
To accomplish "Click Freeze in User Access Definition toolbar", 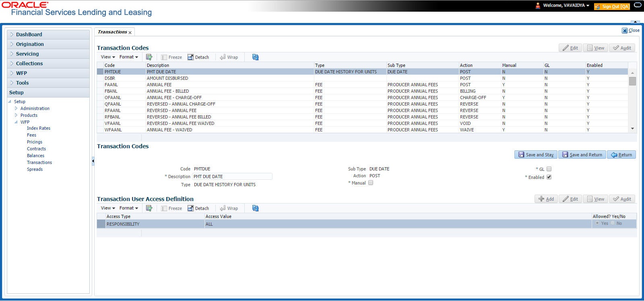I will coord(171,208).
